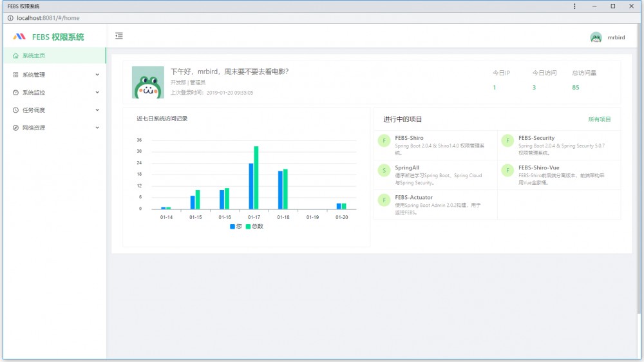Click the green bar for 01-15
Image resolution: width=644 pixels, height=362 pixels.
click(x=198, y=200)
